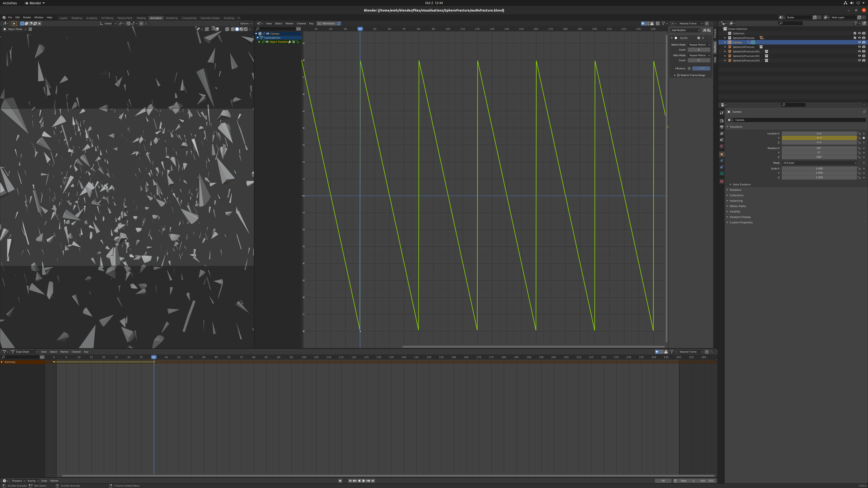Open the Render menu
The width and height of the screenshot is (868, 488).
(x=27, y=18)
